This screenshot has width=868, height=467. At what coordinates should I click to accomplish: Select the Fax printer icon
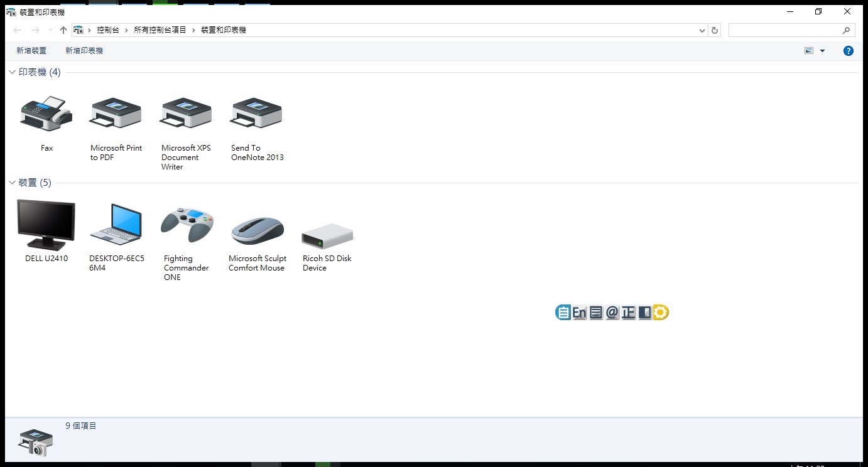coord(46,114)
